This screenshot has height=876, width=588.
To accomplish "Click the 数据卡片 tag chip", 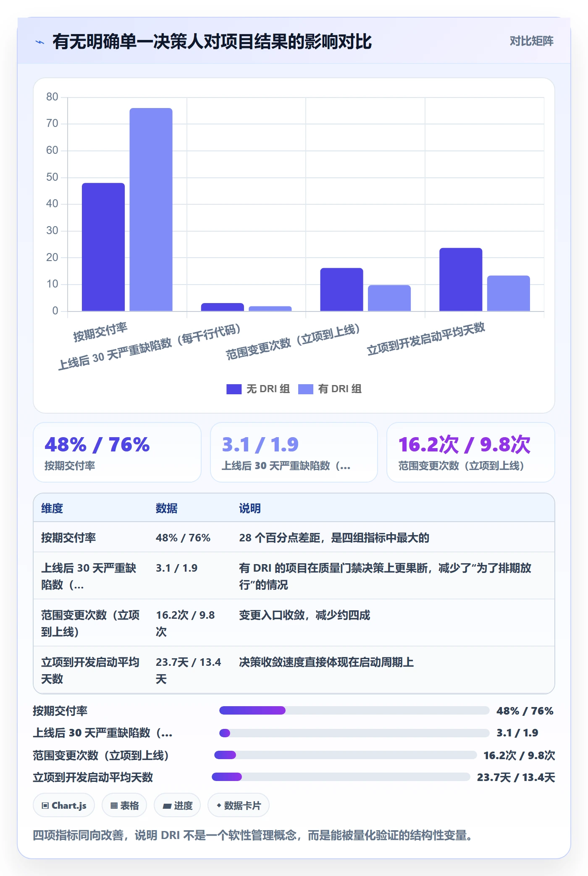I will (239, 805).
